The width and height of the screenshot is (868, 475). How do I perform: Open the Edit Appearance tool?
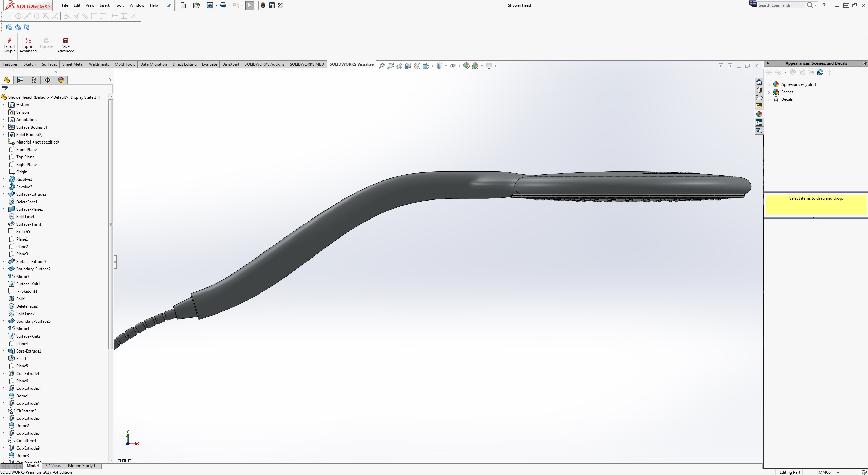466,66
